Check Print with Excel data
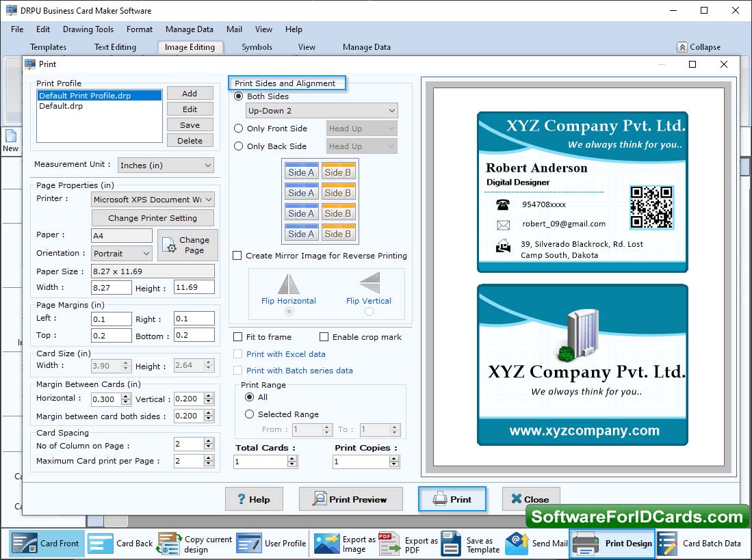 [x=237, y=354]
